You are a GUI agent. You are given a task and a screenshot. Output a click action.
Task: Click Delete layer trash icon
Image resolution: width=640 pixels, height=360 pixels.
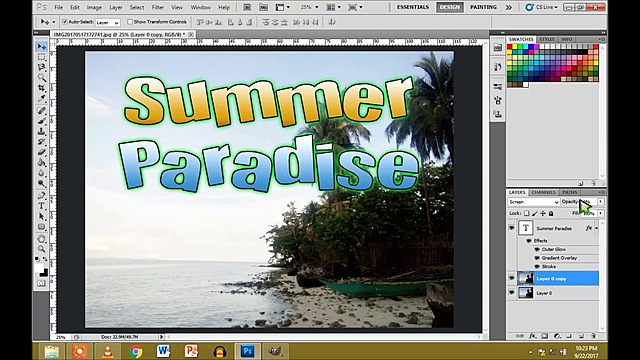coord(593,336)
